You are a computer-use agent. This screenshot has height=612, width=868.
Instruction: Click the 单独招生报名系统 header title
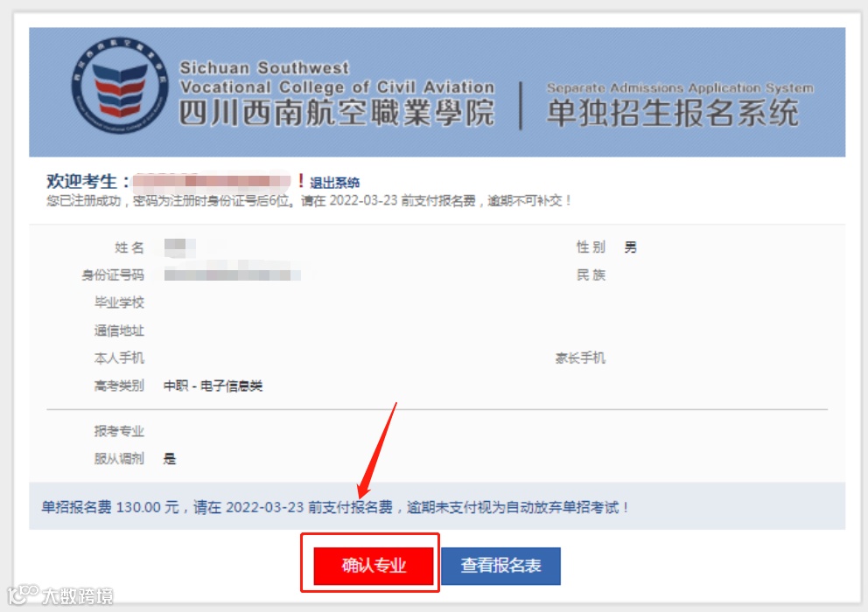(673, 113)
